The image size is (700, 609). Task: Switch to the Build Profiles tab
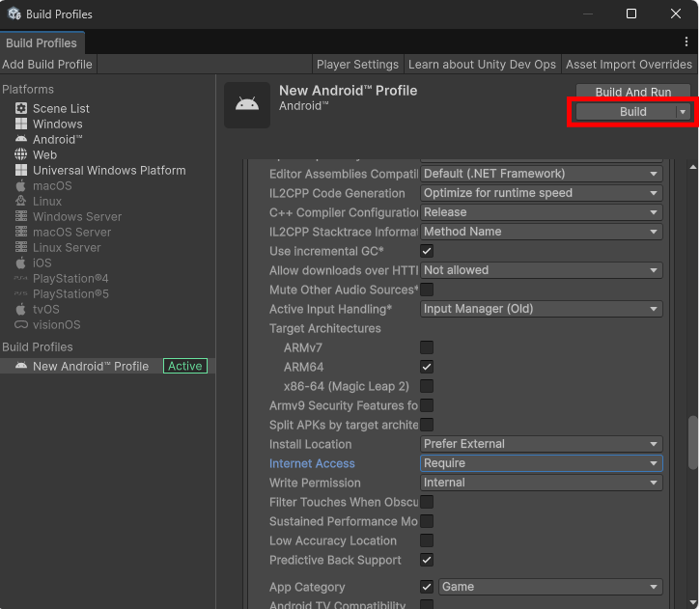pos(42,43)
